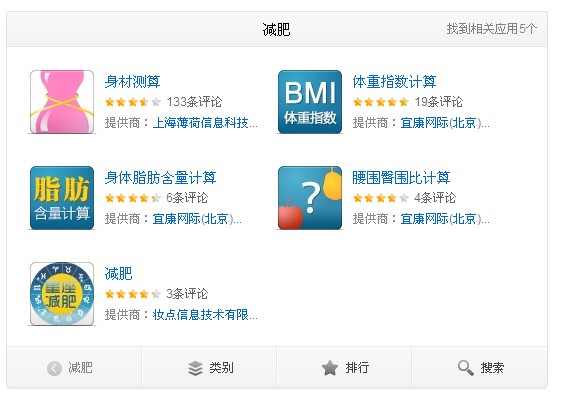Open the BMI 体重指数 app icon

[310, 102]
